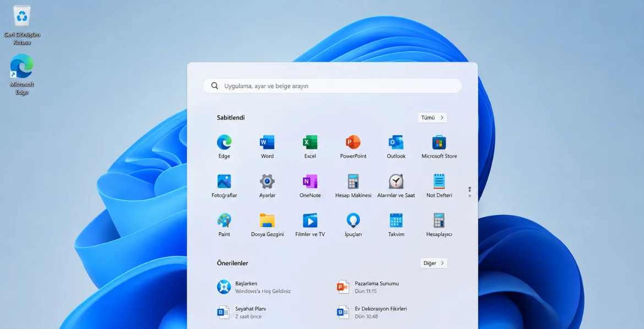Open Filmler ve TV app
The height and width of the screenshot is (329, 644).
[310, 224]
